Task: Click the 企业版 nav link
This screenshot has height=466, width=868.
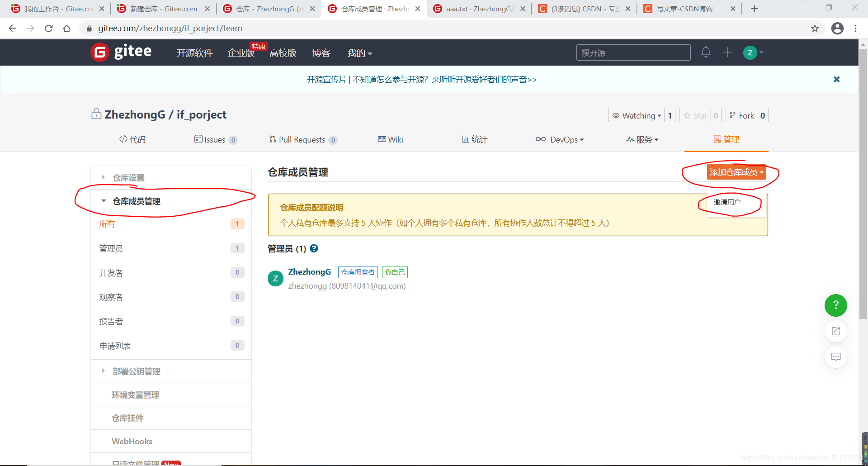Action: point(241,53)
